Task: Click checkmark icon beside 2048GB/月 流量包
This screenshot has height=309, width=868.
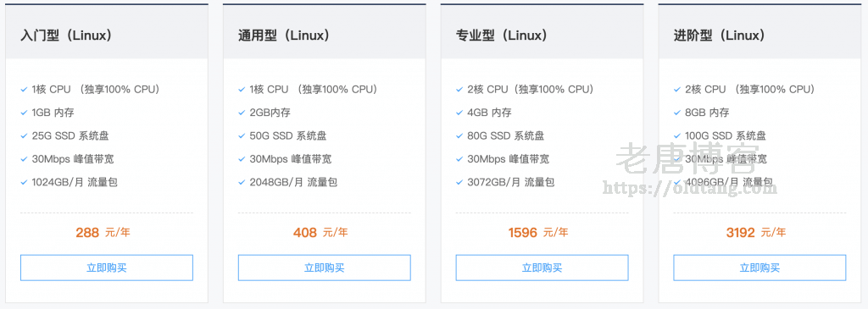Action: (242, 182)
